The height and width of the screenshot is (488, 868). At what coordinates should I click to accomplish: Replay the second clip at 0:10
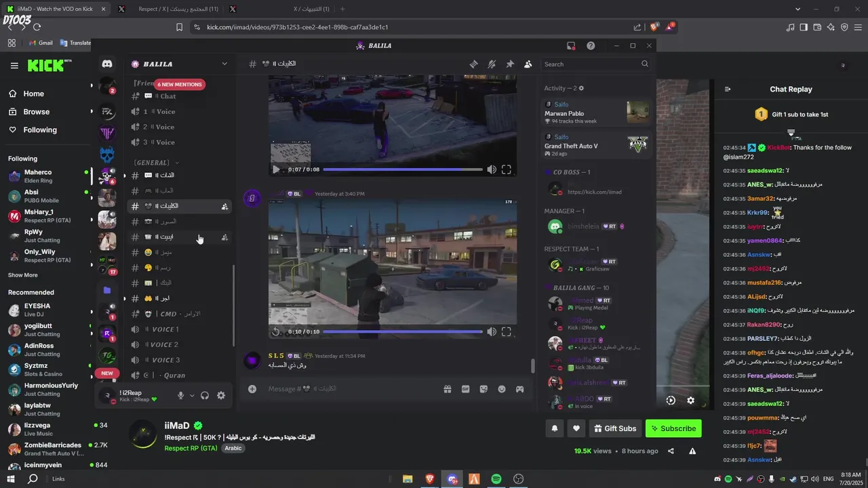[275, 331]
